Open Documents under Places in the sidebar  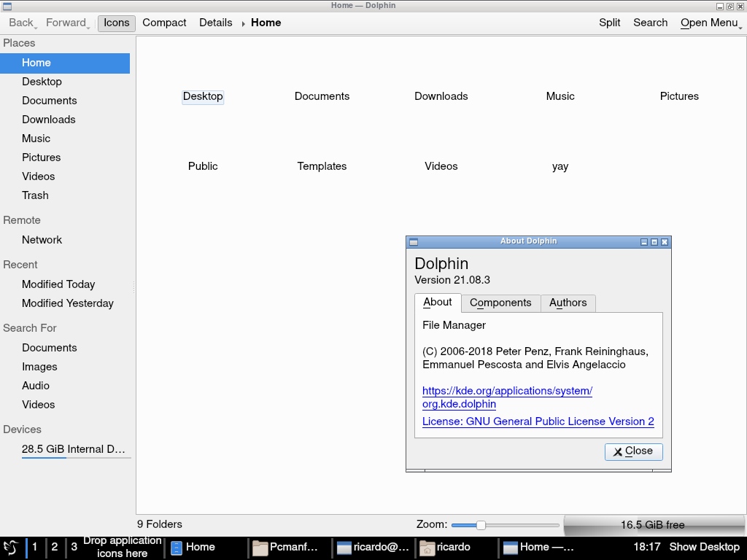click(65, 101)
